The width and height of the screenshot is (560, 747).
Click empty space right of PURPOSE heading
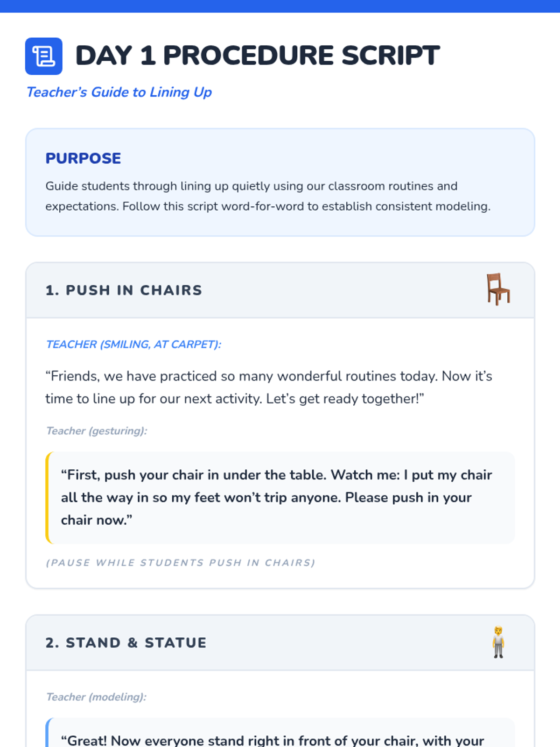coord(327,158)
